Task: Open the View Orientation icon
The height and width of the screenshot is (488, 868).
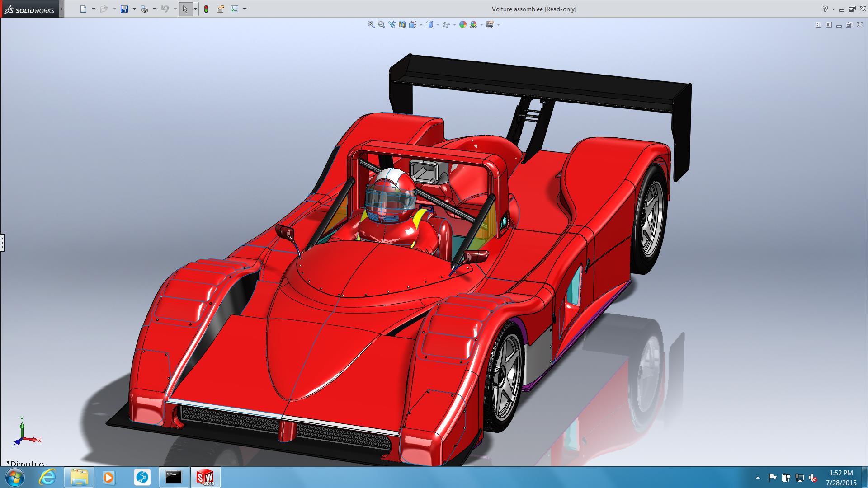Action: pos(413,25)
